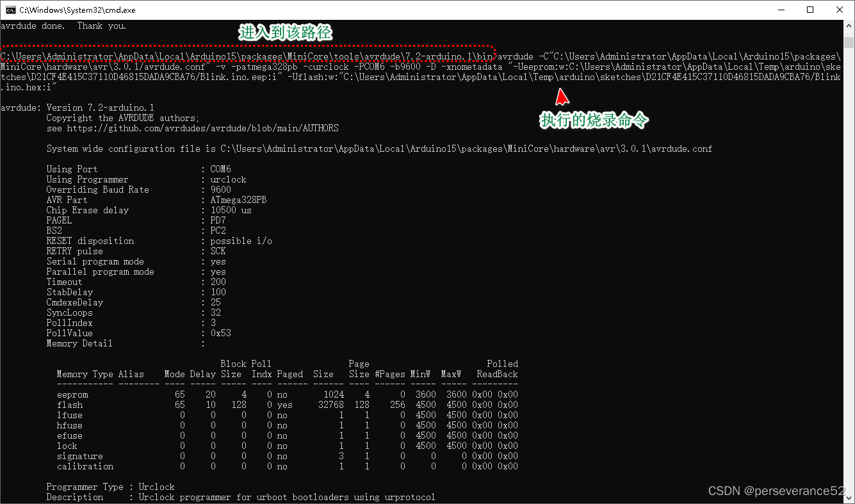855x504 pixels.
Task: Click the SyncLoops 32 value
Action: 215,313
